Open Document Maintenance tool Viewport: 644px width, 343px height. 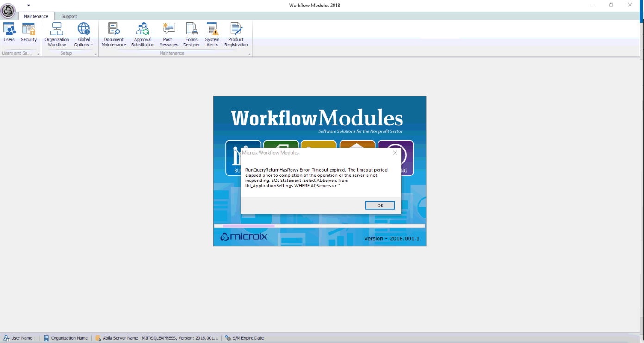click(x=114, y=35)
